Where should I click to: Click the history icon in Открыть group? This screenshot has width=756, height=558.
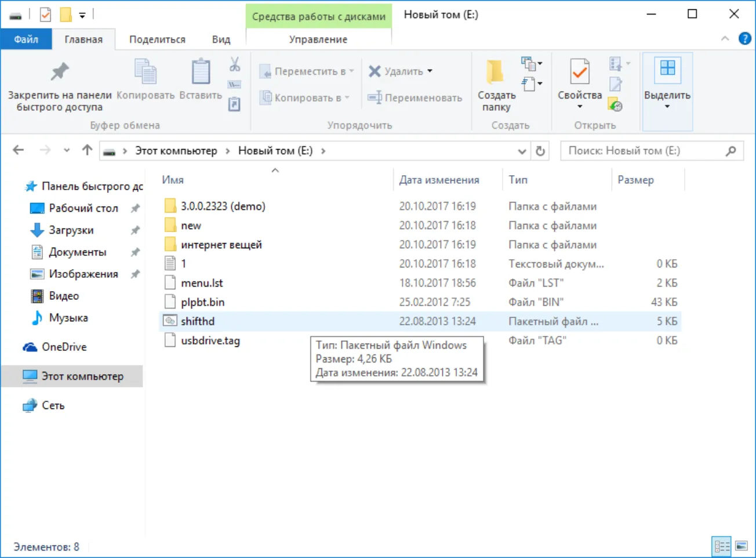click(x=615, y=105)
